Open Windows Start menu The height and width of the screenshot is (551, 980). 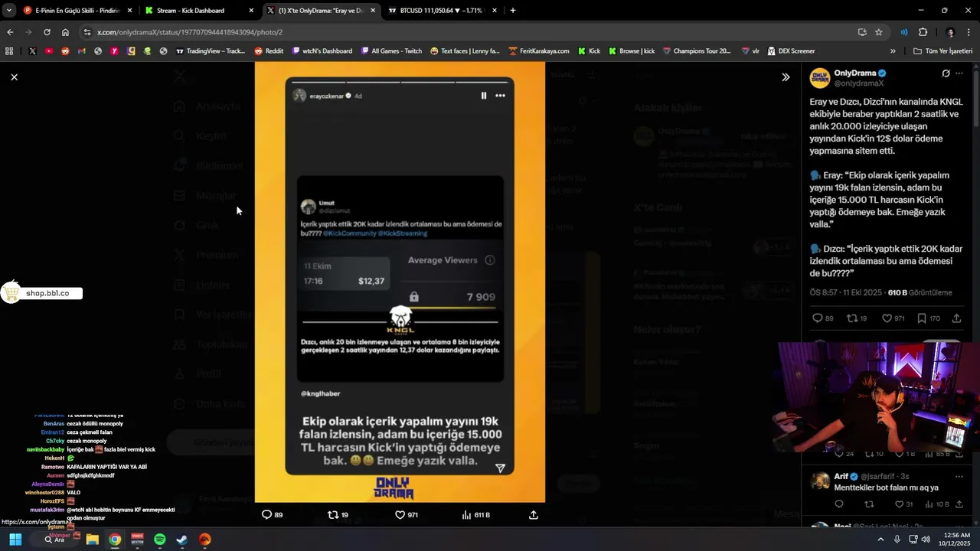coord(15,540)
